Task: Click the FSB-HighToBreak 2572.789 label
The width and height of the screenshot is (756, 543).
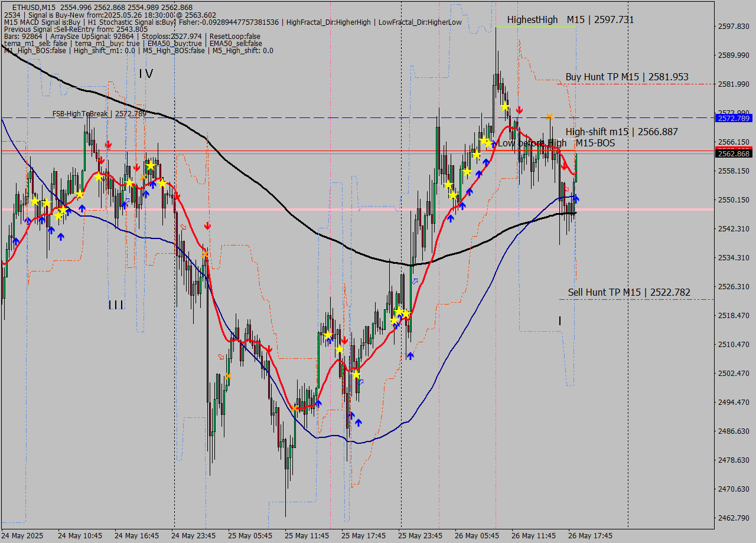Action: [99, 113]
